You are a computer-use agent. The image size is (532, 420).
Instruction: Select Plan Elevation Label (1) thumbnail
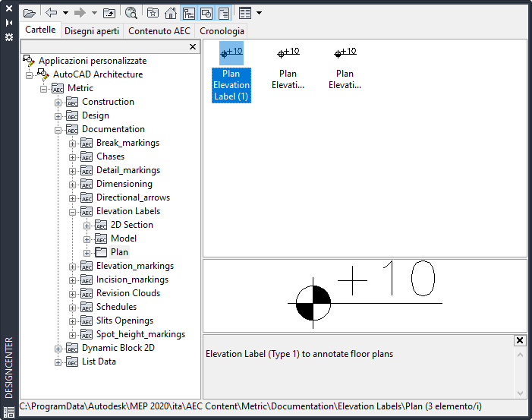(231, 72)
